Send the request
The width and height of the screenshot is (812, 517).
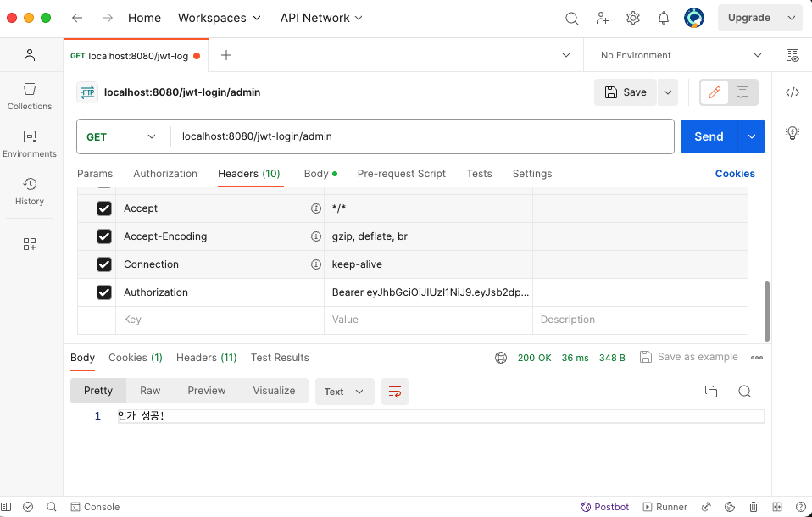[709, 136]
